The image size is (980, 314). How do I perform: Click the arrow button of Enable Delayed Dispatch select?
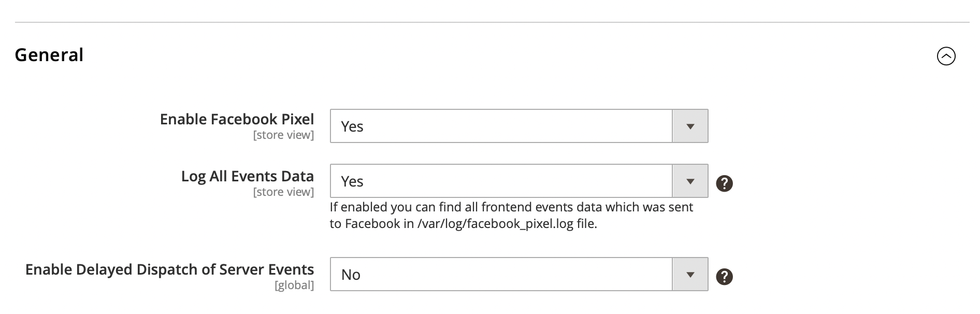[x=690, y=275]
